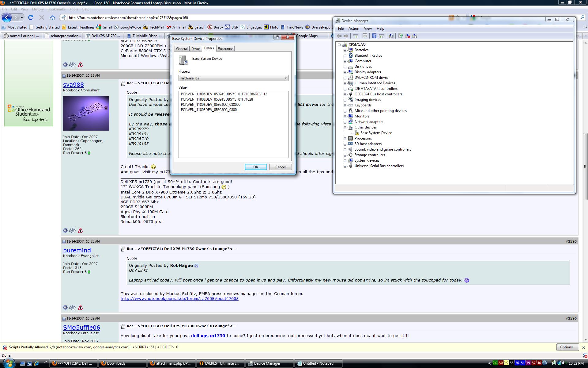The width and height of the screenshot is (588, 368).
Task: Open SMcGuffie06 username link
Action: click(81, 328)
